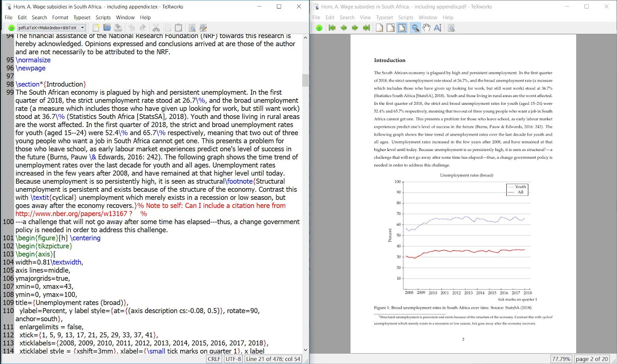Click the UTF-8 encoding indicator in status bar
Screen dimensions: 617x364
point(233,359)
